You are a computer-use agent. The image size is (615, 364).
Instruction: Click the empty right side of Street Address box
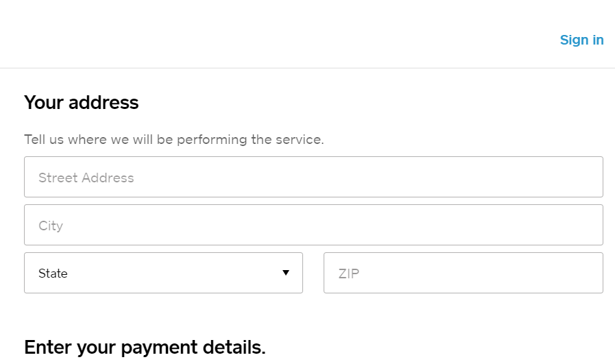point(535,177)
